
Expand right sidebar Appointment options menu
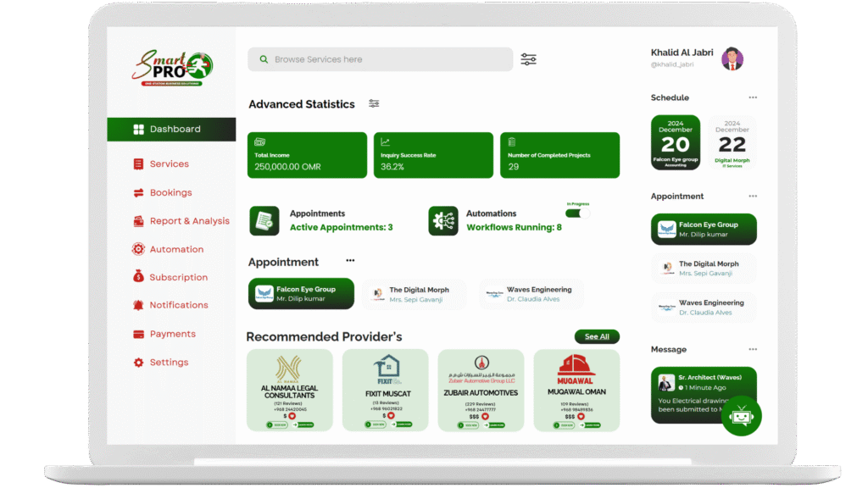click(x=752, y=196)
